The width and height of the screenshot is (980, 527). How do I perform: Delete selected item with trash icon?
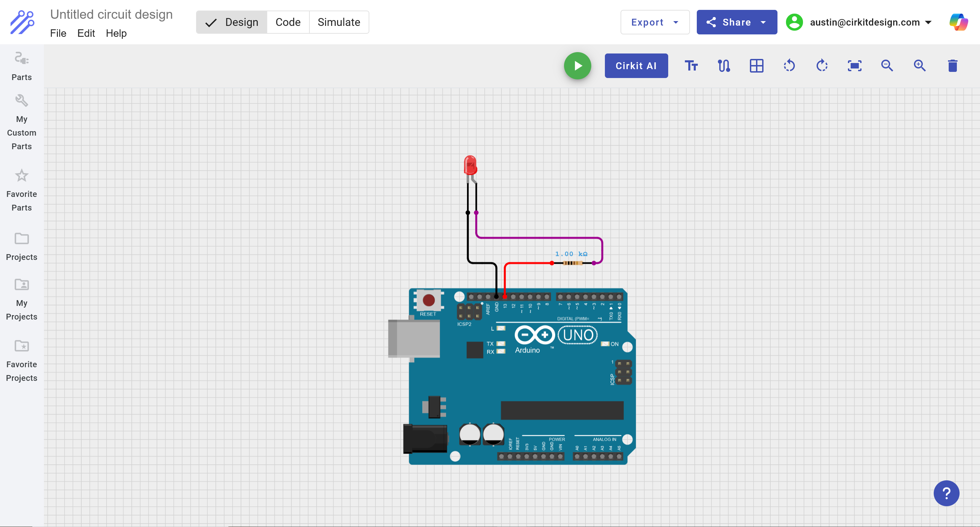pos(953,66)
